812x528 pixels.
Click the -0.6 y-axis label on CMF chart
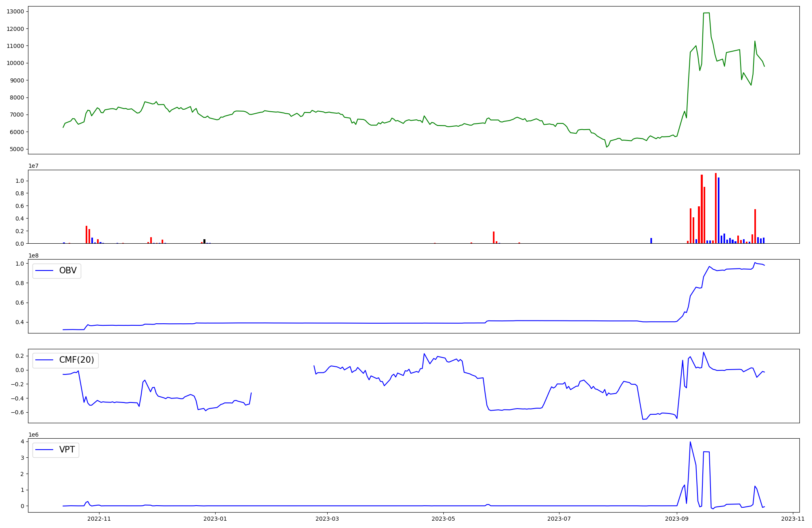point(17,412)
